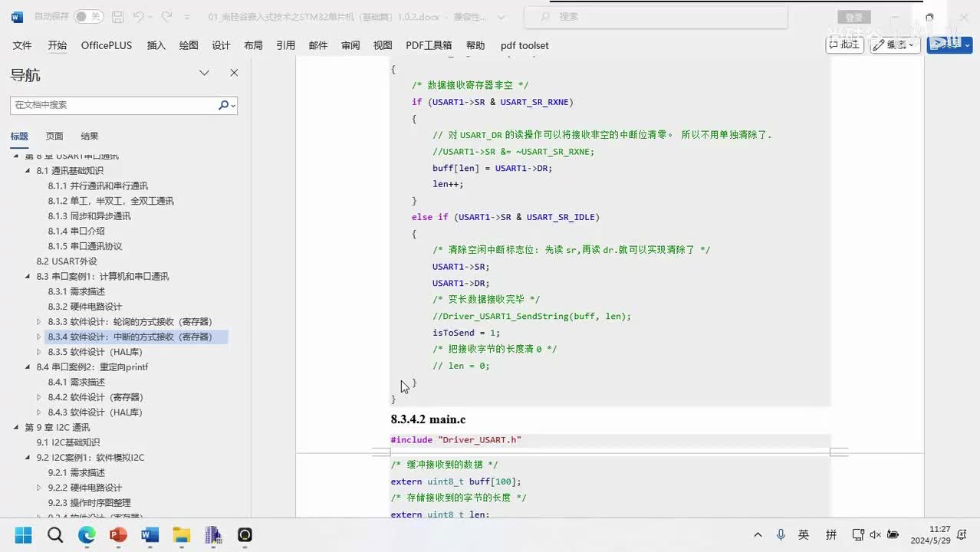Screen dimensions: 980x552
Task: Open Microsoft Edge from taskbar
Action: [x=87, y=534]
